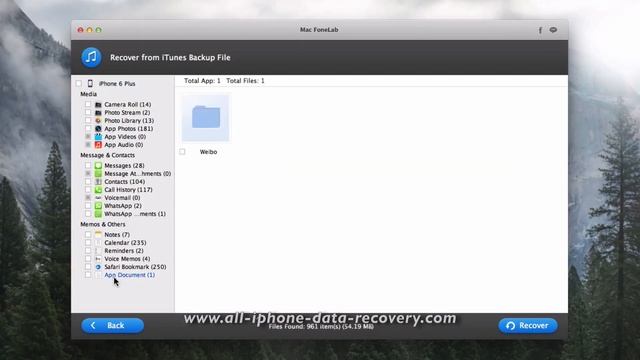Select Reminders (2) category

124,251
